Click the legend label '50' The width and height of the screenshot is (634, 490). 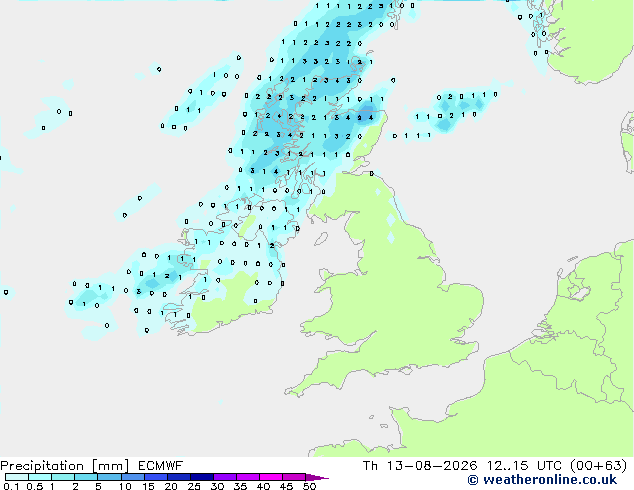pyautogui.click(x=309, y=486)
